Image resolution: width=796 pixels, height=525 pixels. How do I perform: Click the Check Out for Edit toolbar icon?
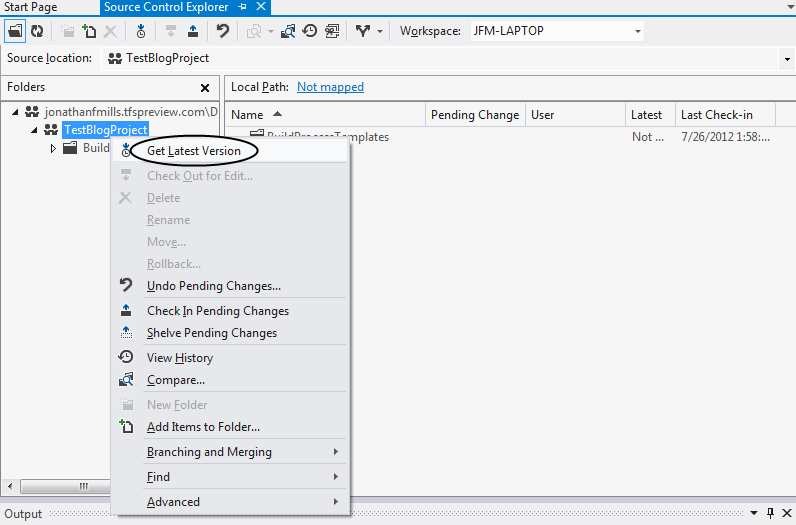tap(171, 31)
